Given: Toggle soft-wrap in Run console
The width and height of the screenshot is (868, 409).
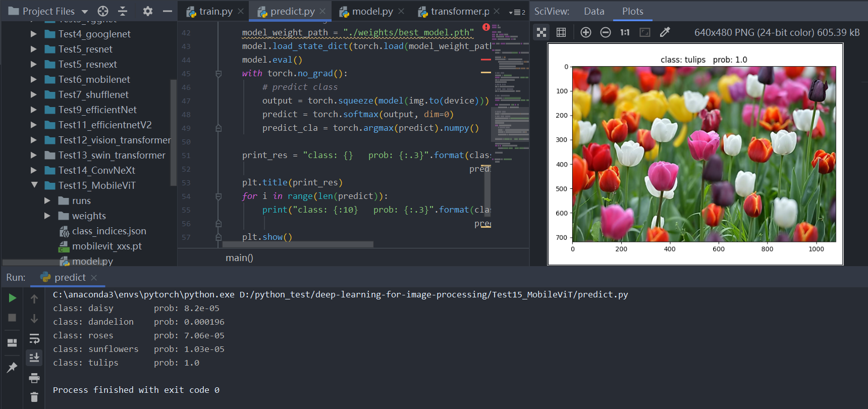Looking at the screenshot, I should click(34, 338).
